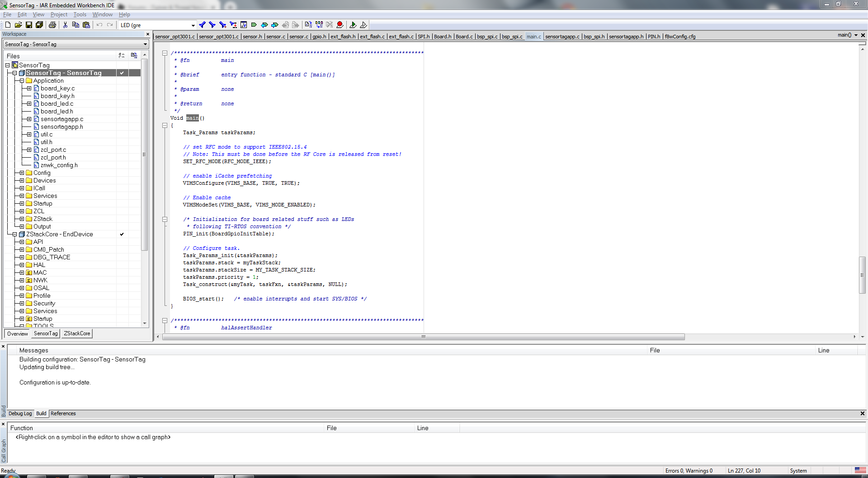Close the Workspace panel

click(148, 34)
